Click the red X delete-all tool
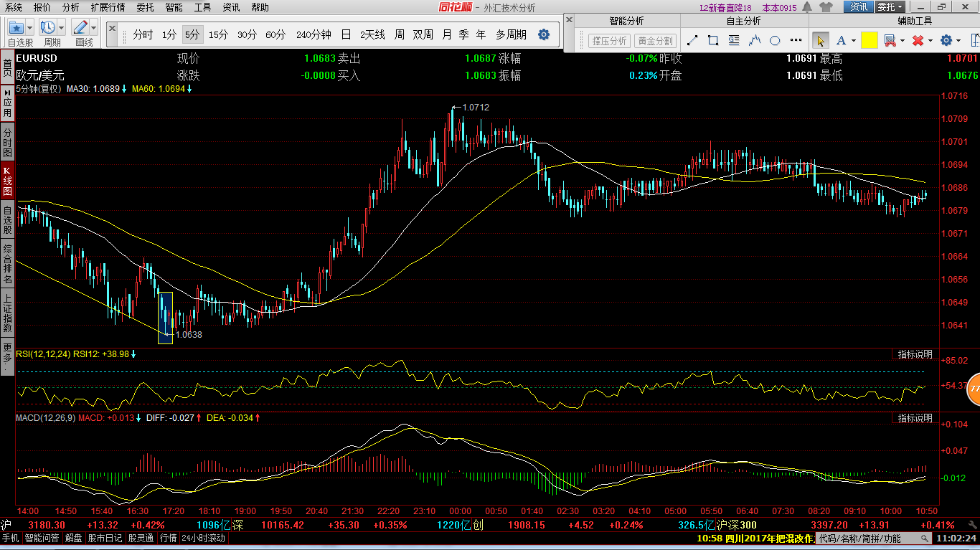Image resolution: width=980 pixels, height=550 pixels. [917, 41]
